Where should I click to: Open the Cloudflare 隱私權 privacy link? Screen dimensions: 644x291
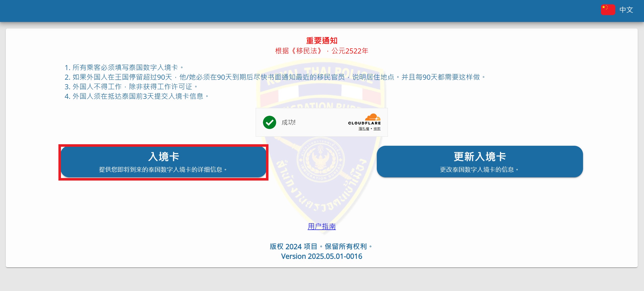[364, 129]
